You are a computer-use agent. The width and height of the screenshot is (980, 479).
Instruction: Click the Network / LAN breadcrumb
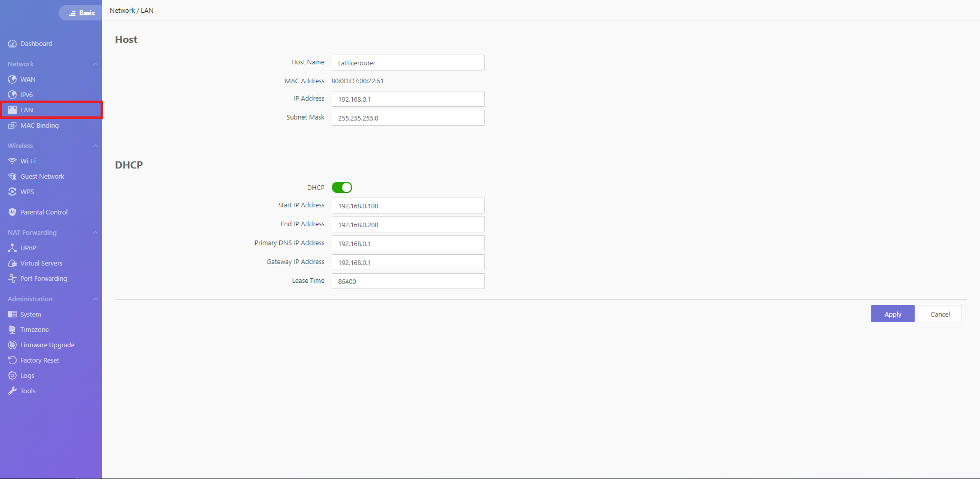coord(132,11)
